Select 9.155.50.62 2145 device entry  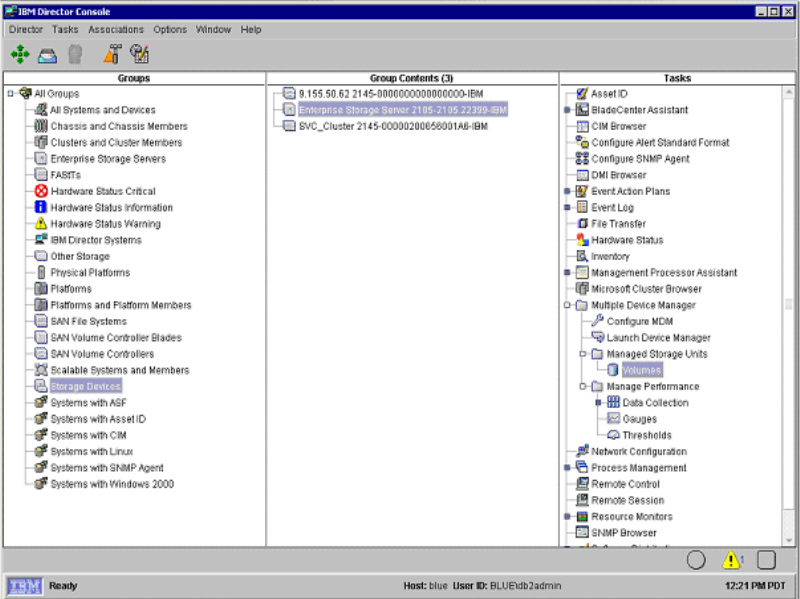pos(391,94)
